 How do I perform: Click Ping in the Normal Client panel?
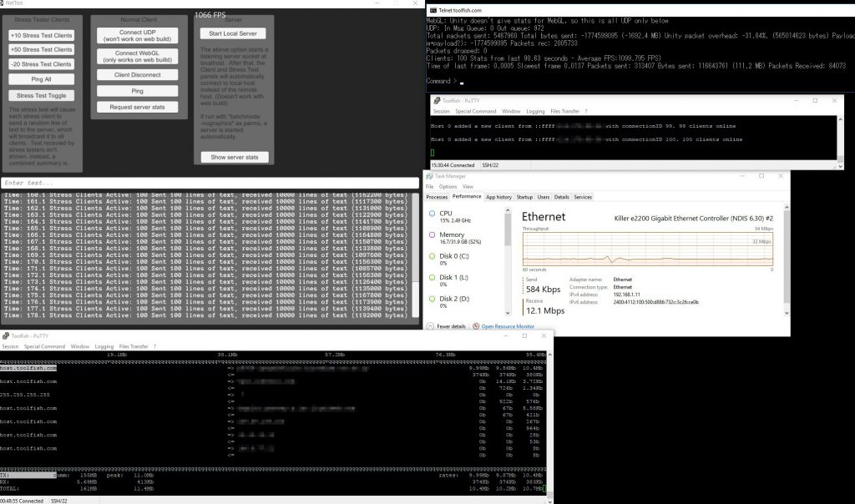[x=138, y=91]
